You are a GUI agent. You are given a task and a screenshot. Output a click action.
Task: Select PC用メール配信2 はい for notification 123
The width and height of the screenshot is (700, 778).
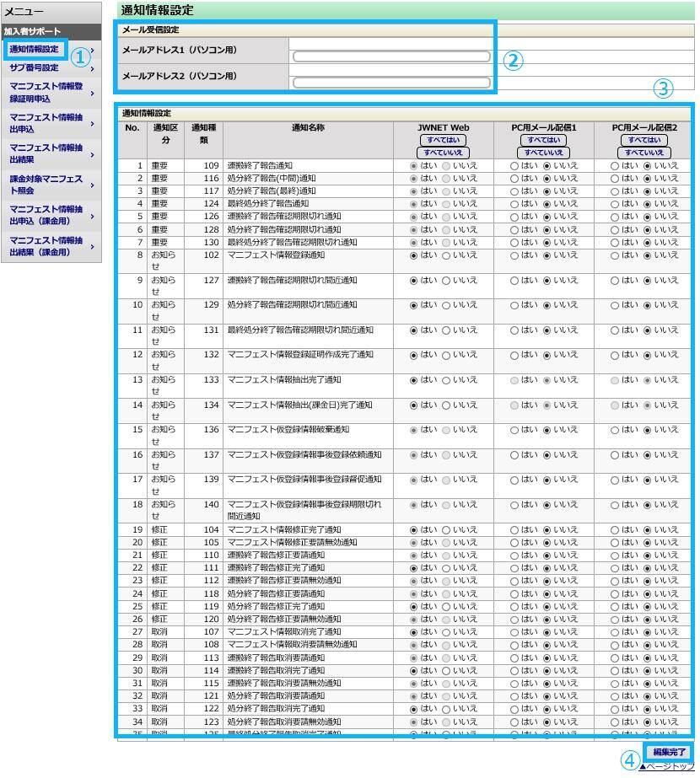click(614, 722)
